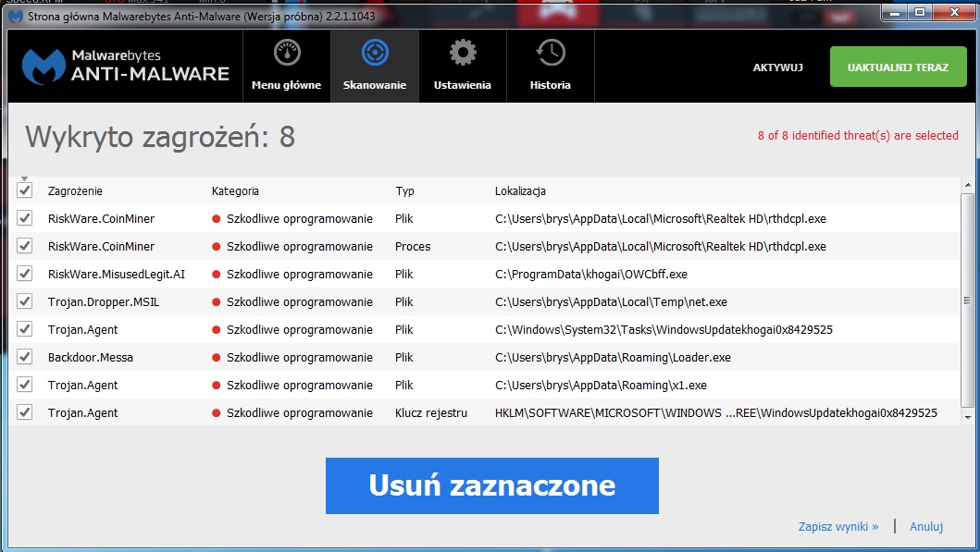
Task: Click the "Wykryto zagrożeń: 8" heading
Action: (160, 138)
